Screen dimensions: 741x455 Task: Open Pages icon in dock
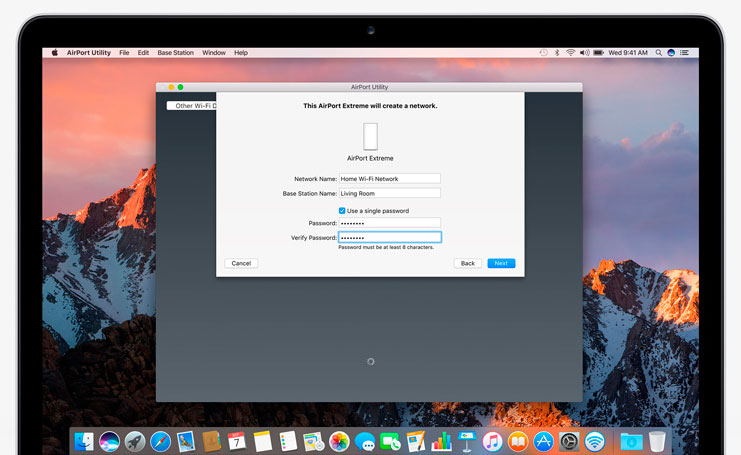coord(416,442)
